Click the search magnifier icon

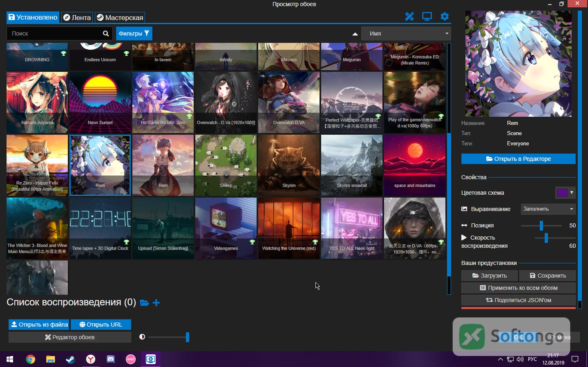(x=106, y=33)
